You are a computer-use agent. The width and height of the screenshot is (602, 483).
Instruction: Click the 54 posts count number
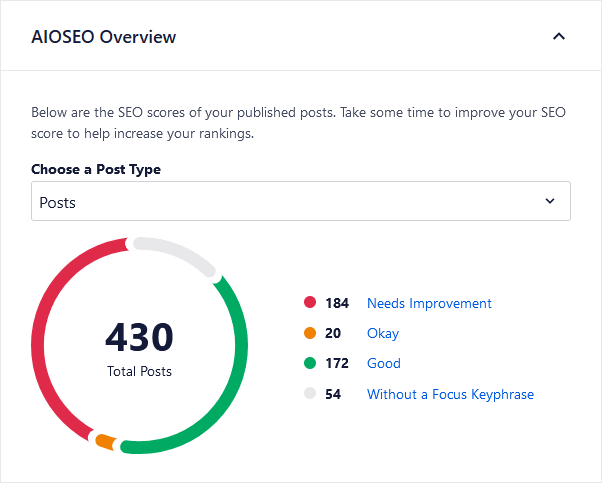(333, 394)
